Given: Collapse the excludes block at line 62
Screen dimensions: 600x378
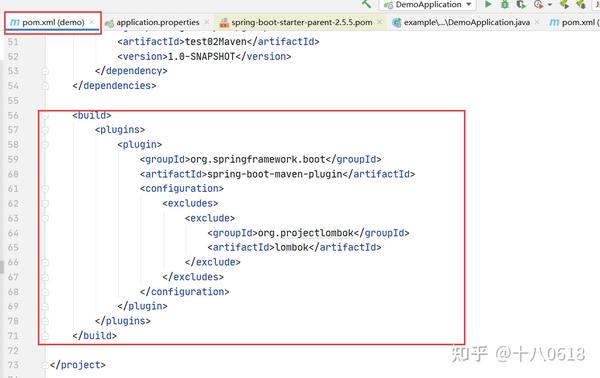Looking at the screenshot, I should point(45,204).
